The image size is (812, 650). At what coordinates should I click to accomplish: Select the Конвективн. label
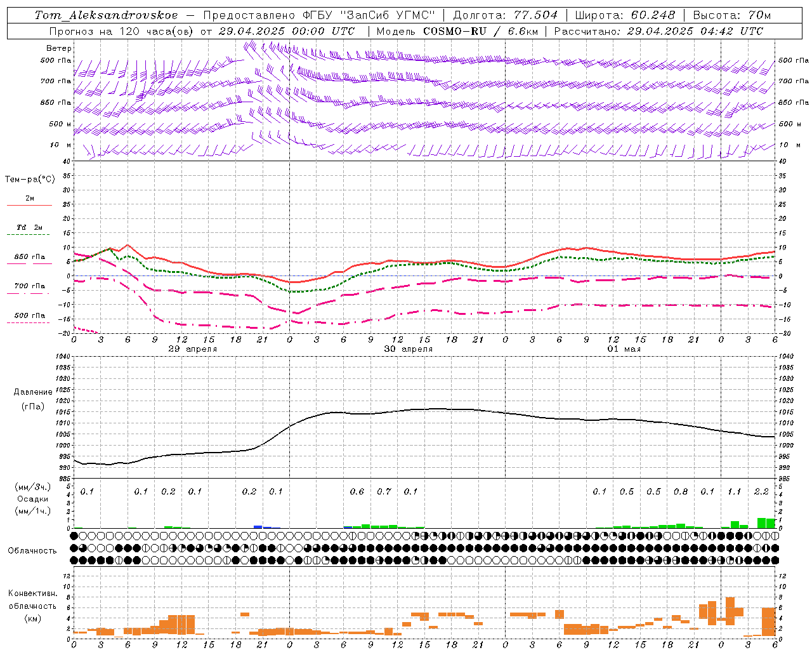33,594
